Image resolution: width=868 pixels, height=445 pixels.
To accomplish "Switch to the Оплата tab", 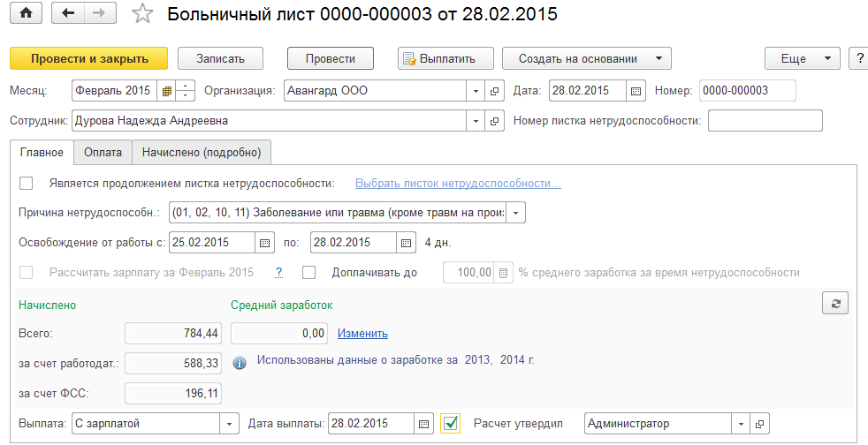I will pos(103,152).
